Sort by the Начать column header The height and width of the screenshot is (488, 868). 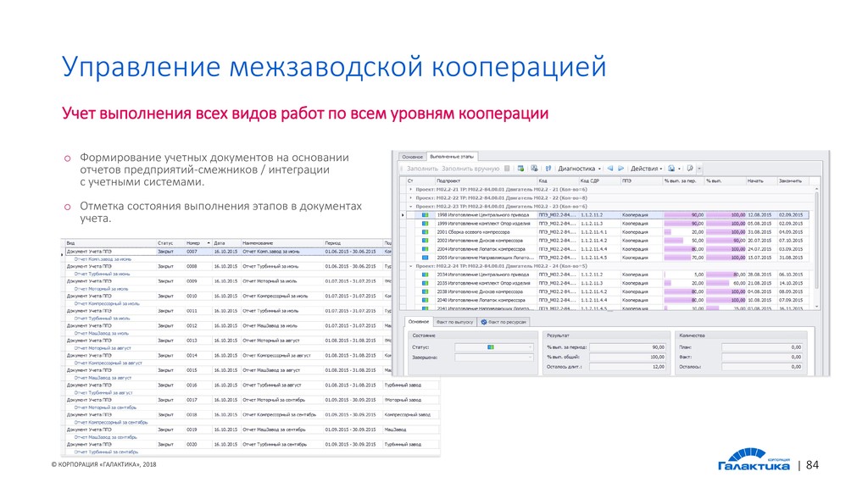(x=760, y=181)
